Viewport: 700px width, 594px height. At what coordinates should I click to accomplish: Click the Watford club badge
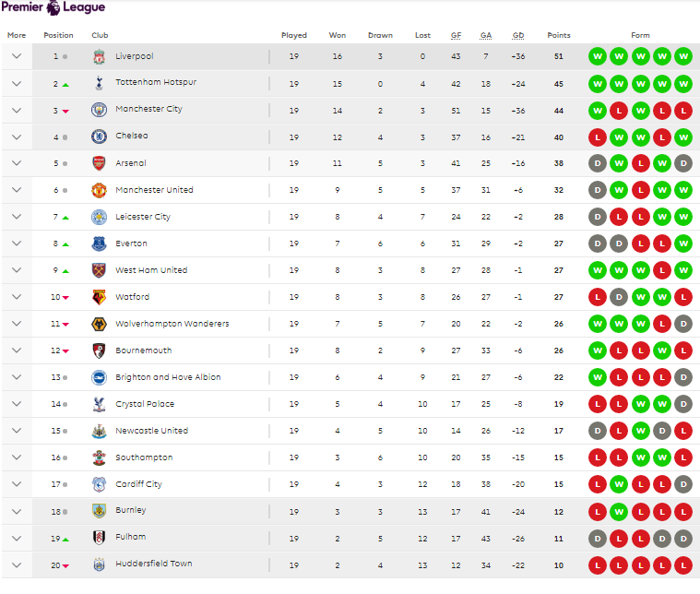point(99,297)
